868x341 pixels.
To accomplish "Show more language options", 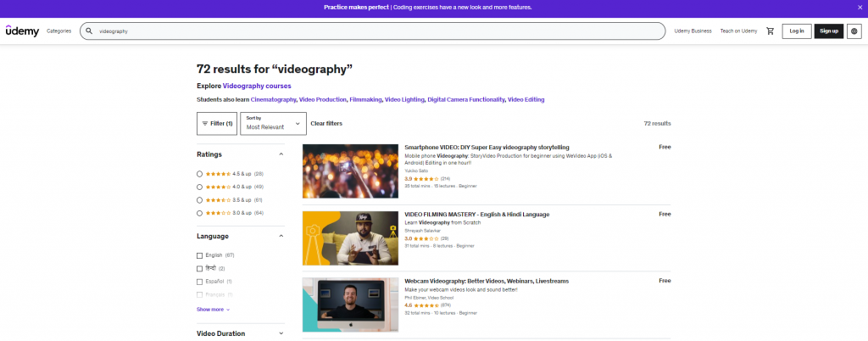I will 213,310.
